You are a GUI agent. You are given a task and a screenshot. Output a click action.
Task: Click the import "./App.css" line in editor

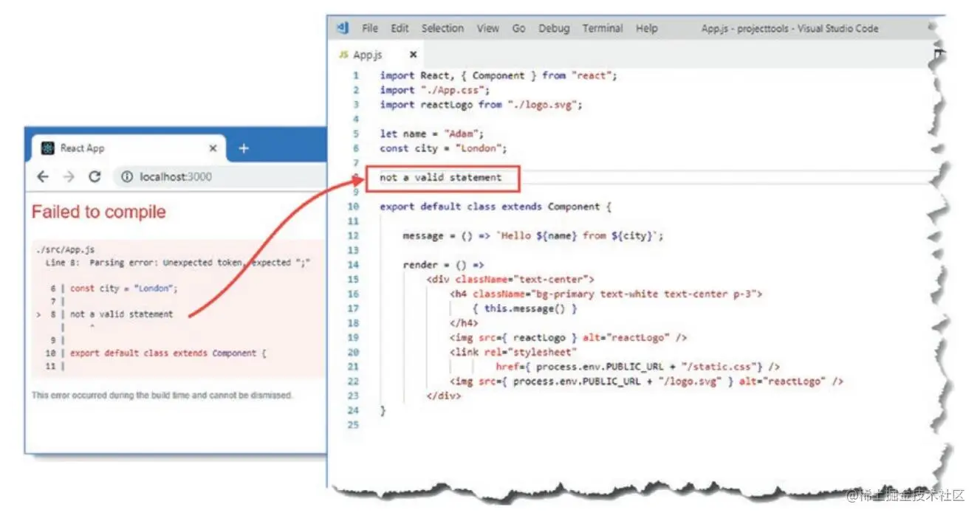(435, 90)
